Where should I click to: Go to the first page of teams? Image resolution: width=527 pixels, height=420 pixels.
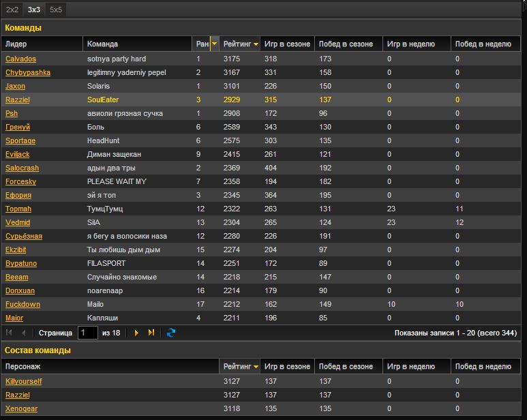9,333
